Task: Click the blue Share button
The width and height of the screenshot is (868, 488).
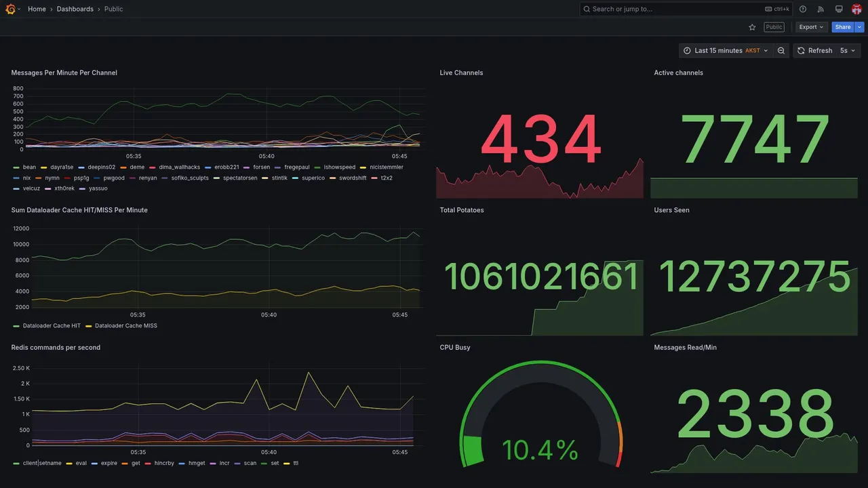Action: [843, 27]
